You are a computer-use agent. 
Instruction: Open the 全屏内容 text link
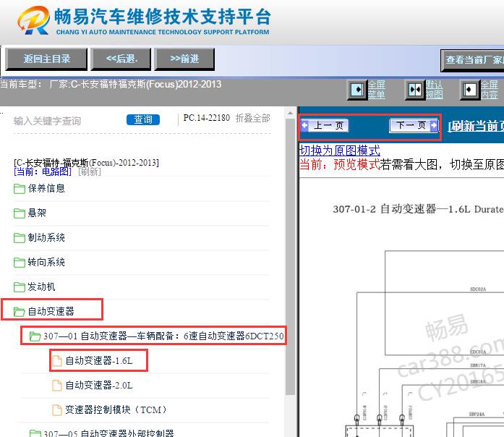(x=490, y=90)
